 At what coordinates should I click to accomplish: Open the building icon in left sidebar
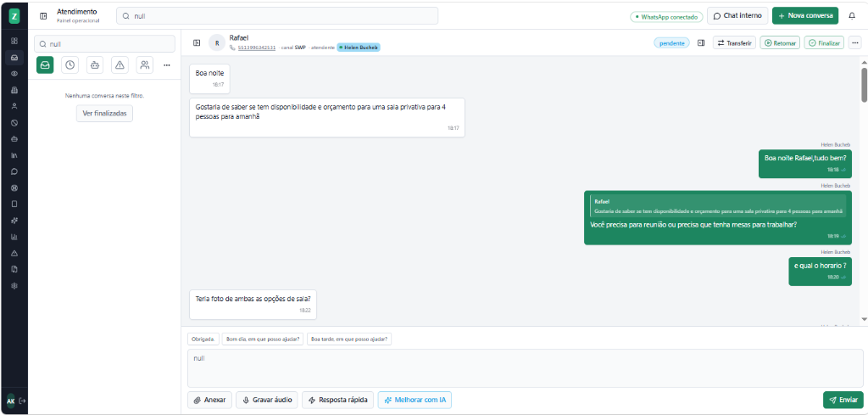click(x=14, y=90)
